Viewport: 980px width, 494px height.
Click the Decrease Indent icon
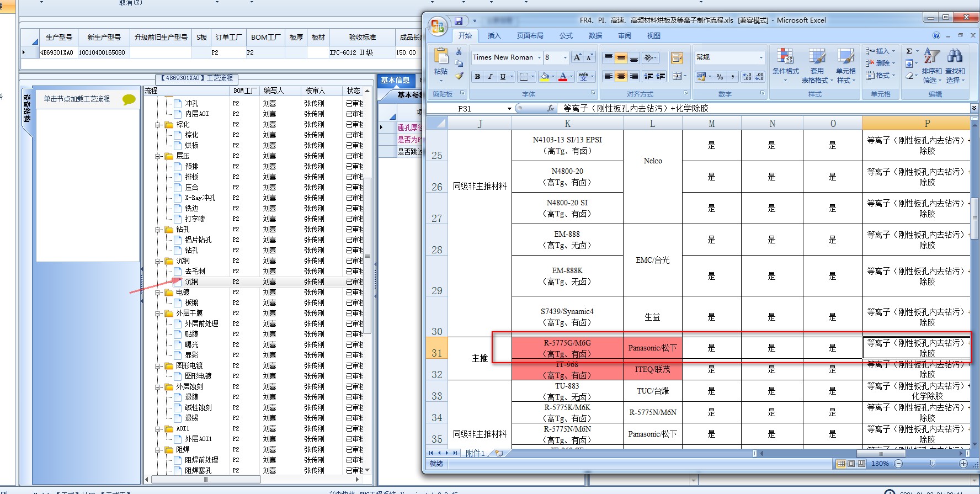click(x=648, y=76)
